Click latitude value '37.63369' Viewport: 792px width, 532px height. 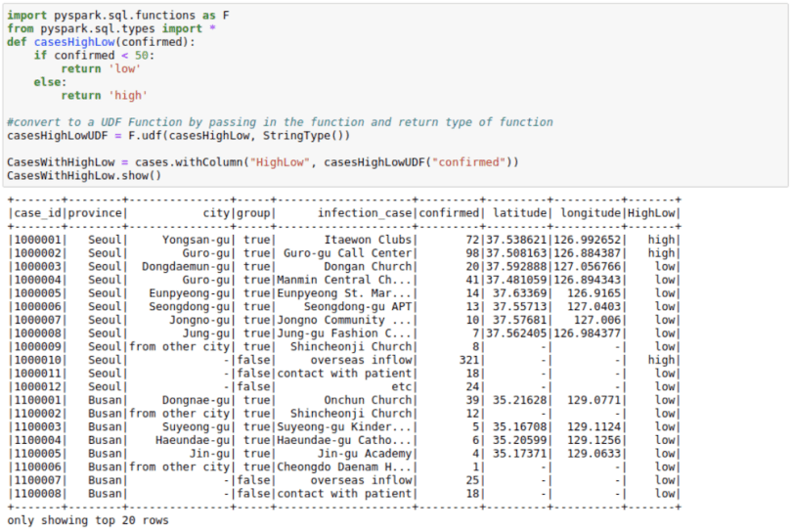pyautogui.click(x=520, y=293)
